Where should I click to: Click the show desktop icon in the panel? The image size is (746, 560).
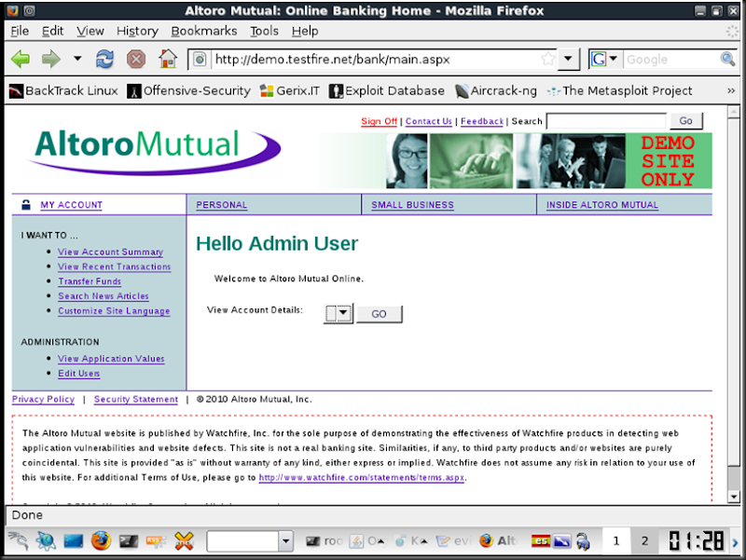point(74,541)
